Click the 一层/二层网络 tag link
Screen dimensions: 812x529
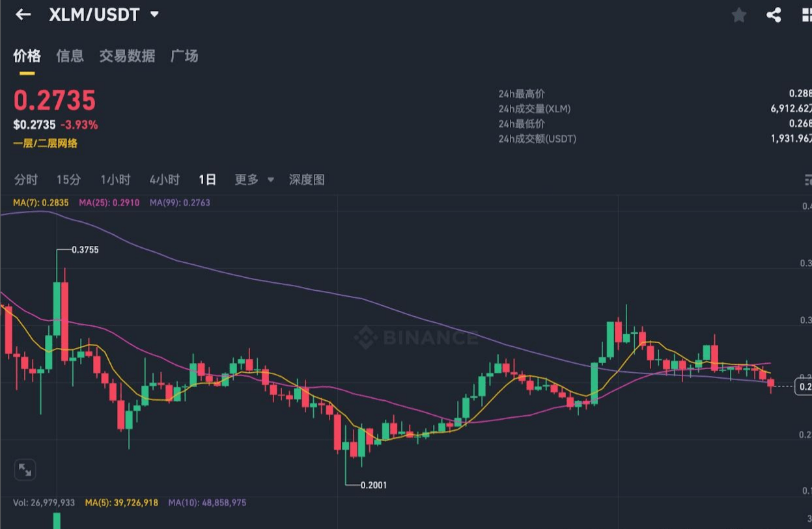(x=45, y=143)
